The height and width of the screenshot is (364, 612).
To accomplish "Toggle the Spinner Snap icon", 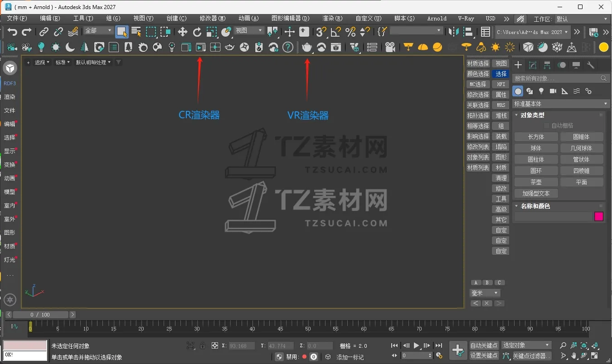I will coord(365,31).
